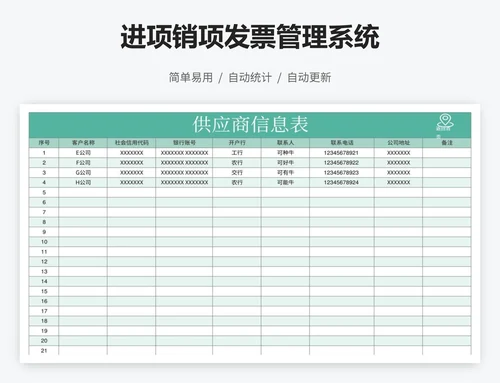500x383 pixels.
Task: Click the 开户行 column header
Action: [237, 143]
